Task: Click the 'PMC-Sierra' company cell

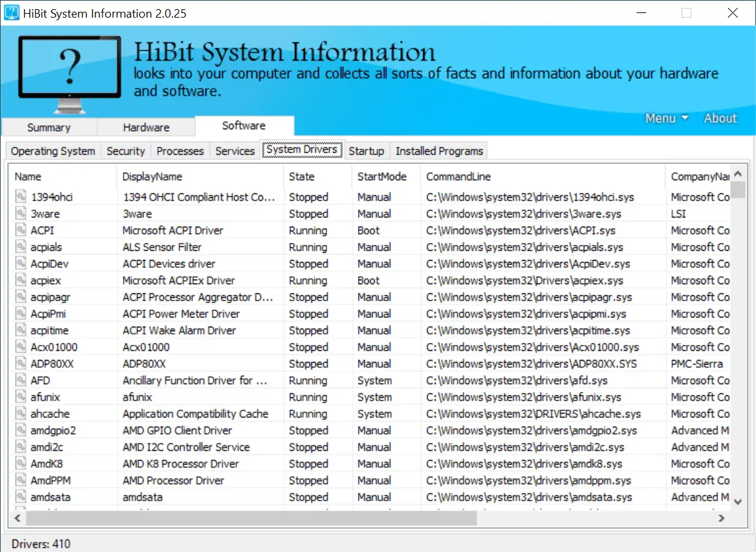Action: 697,363
